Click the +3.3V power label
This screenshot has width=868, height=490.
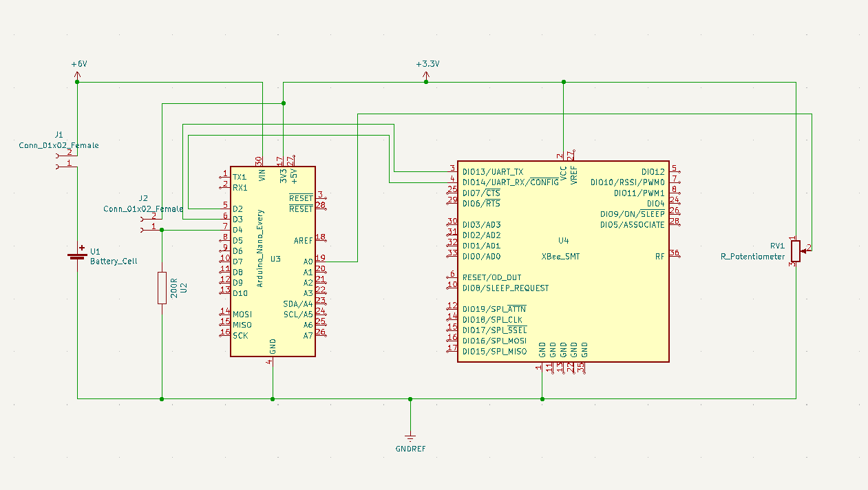point(427,63)
